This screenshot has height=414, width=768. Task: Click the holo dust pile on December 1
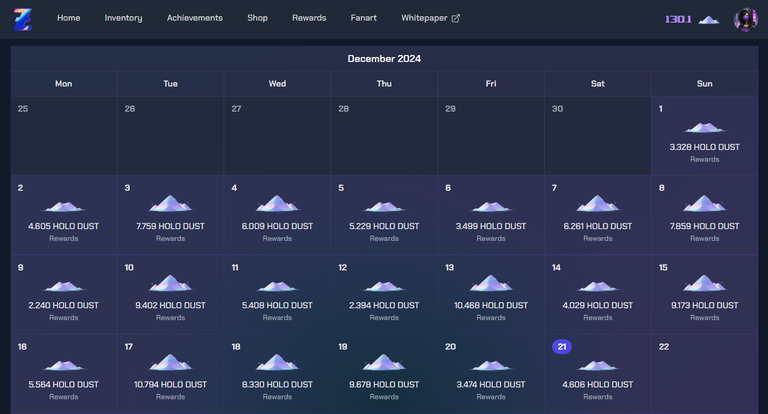tap(704, 127)
